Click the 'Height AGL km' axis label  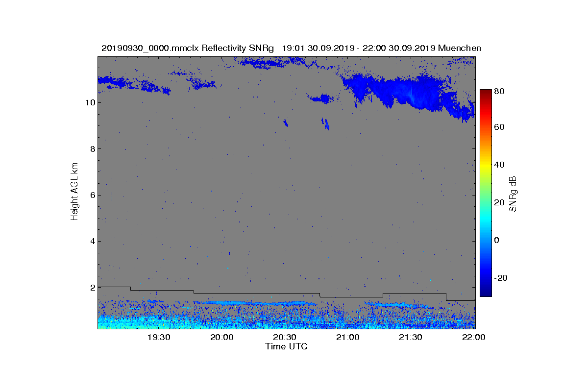[x=74, y=193]
